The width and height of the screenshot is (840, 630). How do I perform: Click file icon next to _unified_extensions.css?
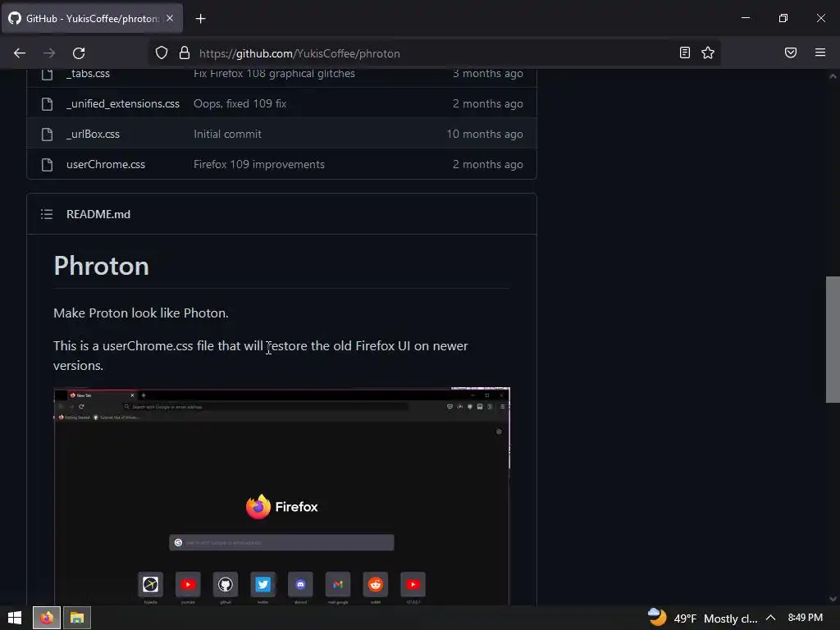tap(47, 104)
